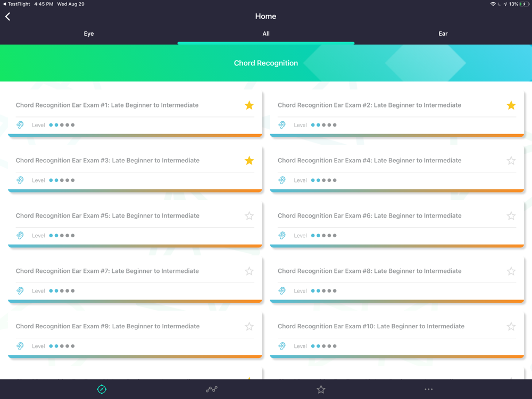This screenshot has width=532, height=399.
Task: Open Chord Recognition Ear Exam #4 title
Action: pyautogui.click(x=370, y=161)
